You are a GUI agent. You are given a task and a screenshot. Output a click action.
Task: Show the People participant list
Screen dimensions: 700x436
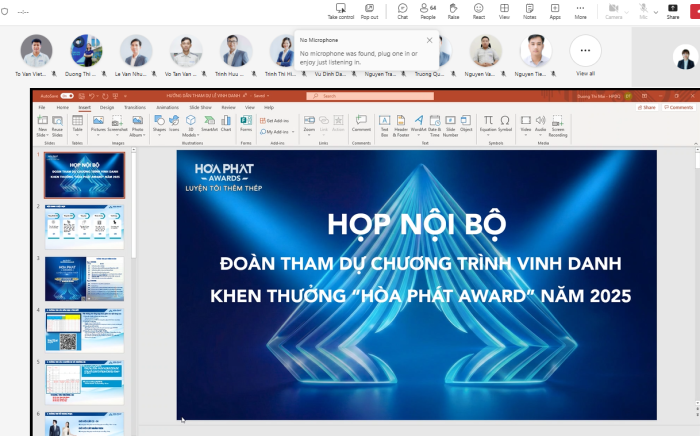click(x=428, y=10)
